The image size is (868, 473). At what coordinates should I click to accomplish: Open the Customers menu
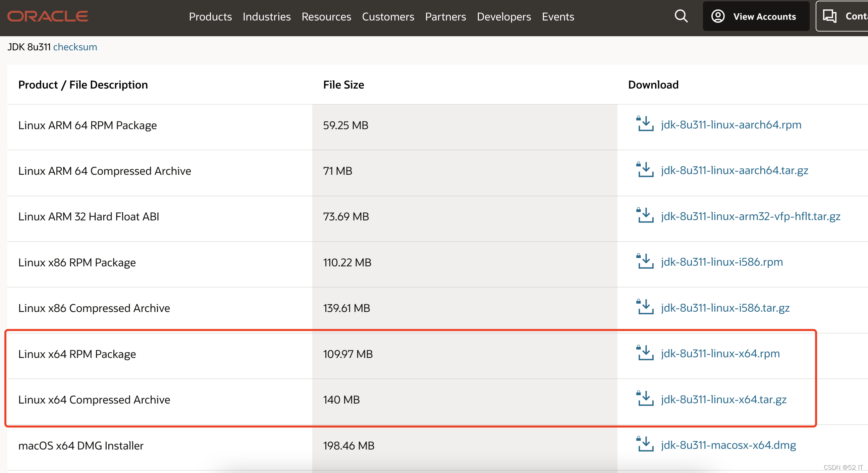point(388,16)
